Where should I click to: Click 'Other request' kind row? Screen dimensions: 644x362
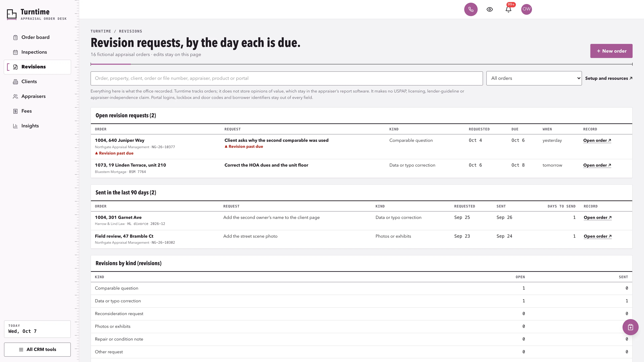pos(361,352)
